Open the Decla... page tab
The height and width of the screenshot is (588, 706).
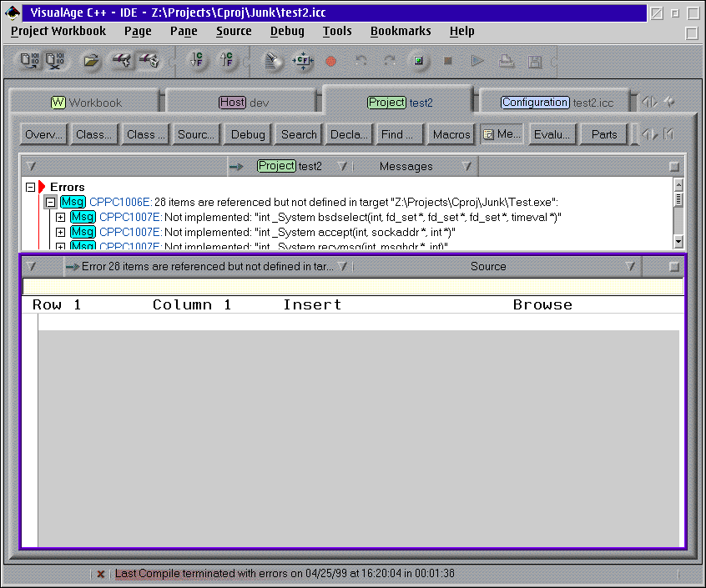(x=349, y=134)
